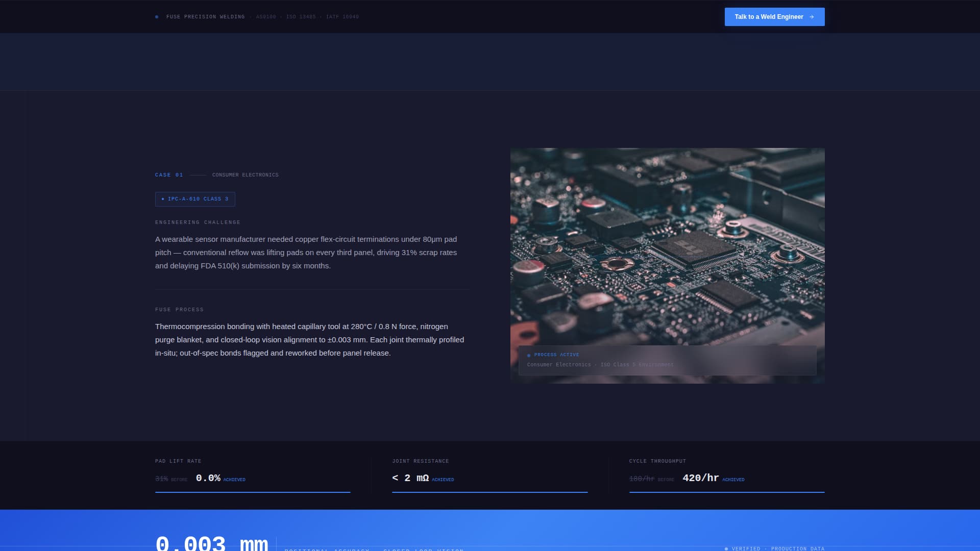Click the IATF 16949 certification text
The image size is (980, 551).
point(342,17)
